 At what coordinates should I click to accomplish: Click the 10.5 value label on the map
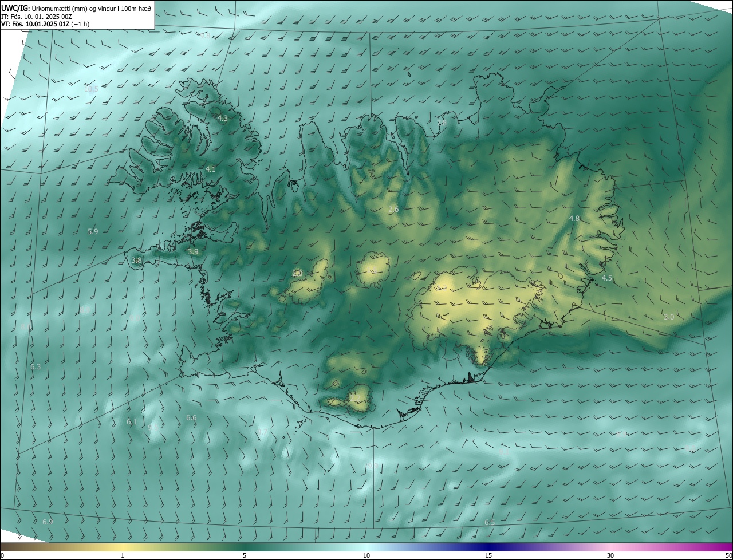click(91, 89)
